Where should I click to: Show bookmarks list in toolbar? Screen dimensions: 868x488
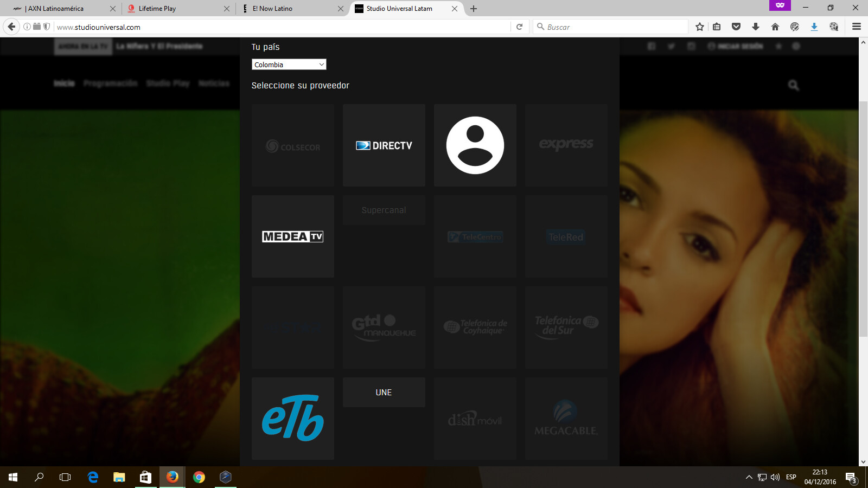click(x=717, y=27)
